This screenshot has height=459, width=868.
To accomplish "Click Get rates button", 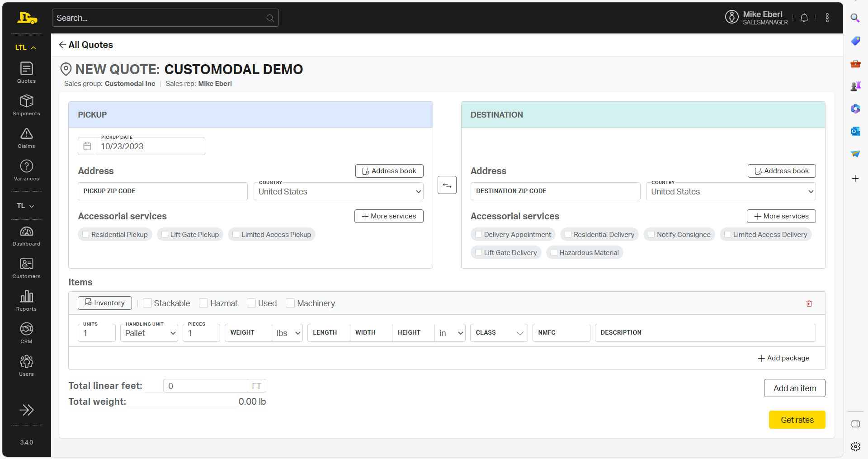I will tap(797, 420).
